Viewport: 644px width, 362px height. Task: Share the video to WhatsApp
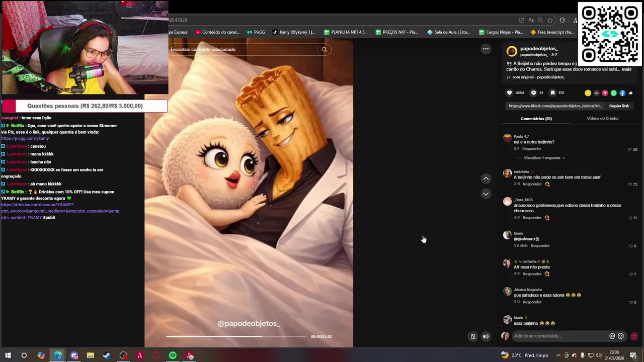[x=614, y=93]
